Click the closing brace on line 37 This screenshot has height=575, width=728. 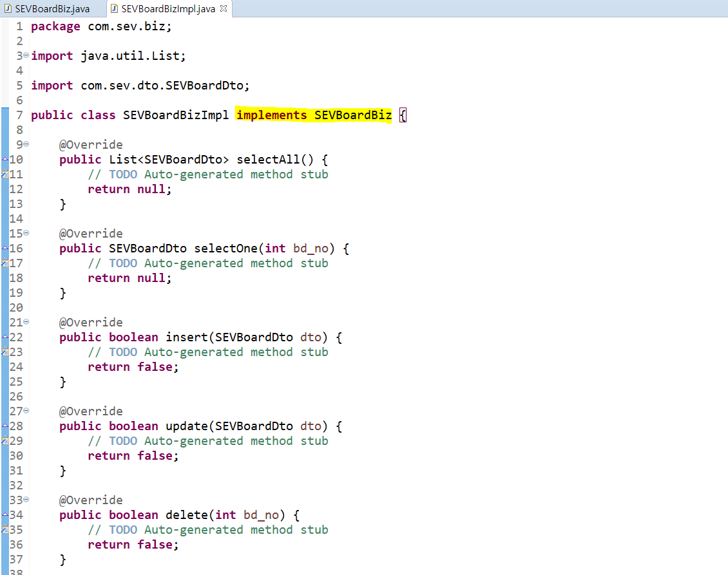62,560
